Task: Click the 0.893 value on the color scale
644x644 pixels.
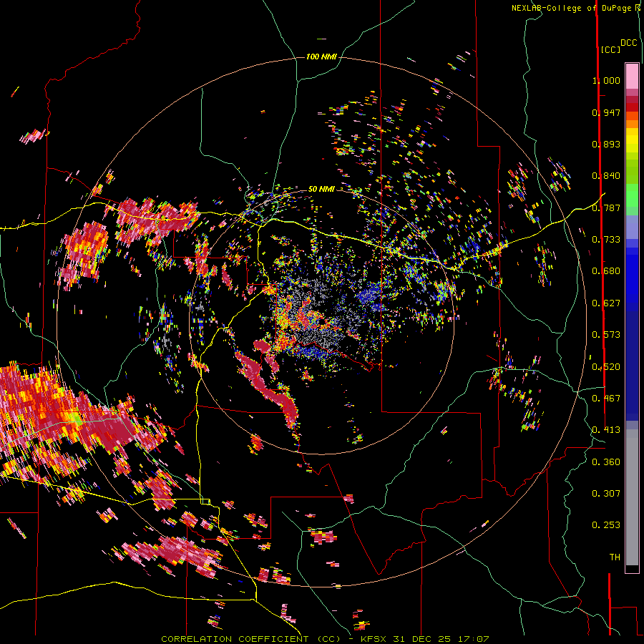Action: (x=606, y=144)
